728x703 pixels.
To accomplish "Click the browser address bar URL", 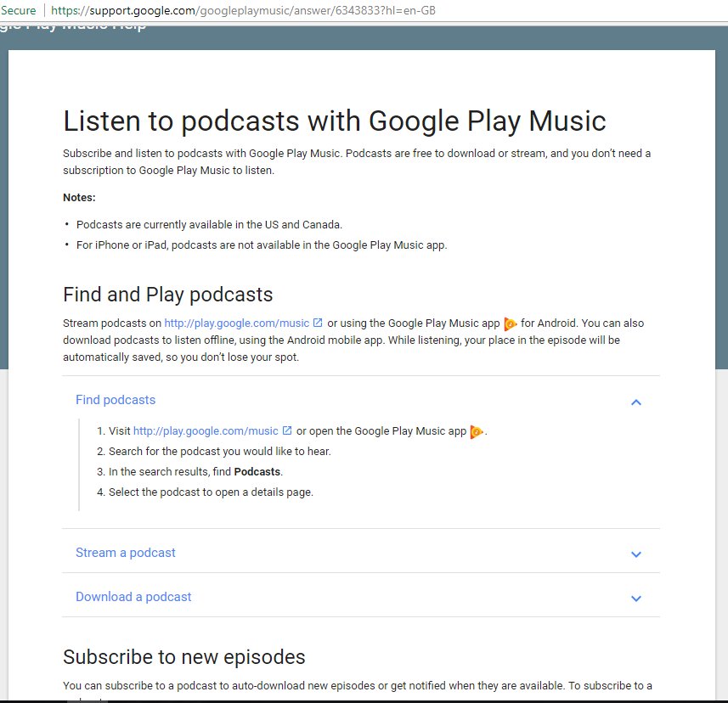I will click(x=243, y=10).
